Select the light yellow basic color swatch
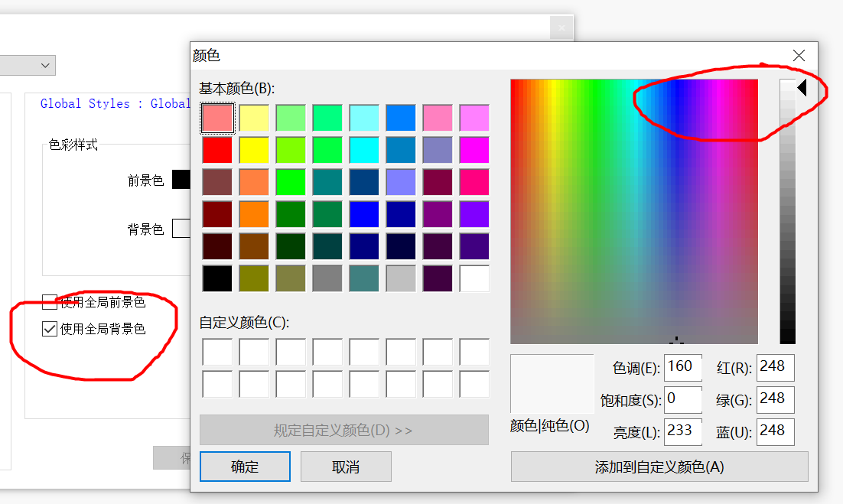843x504 pixels. coord(254,118)
